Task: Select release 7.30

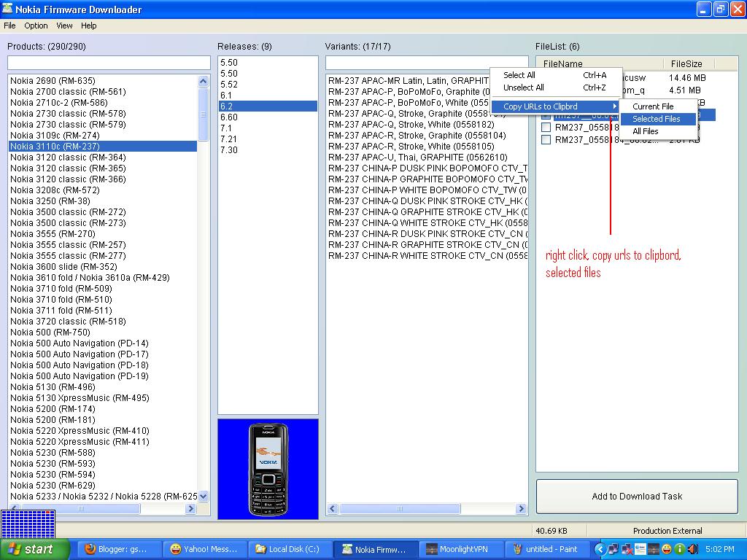Action: pos(268,150)
